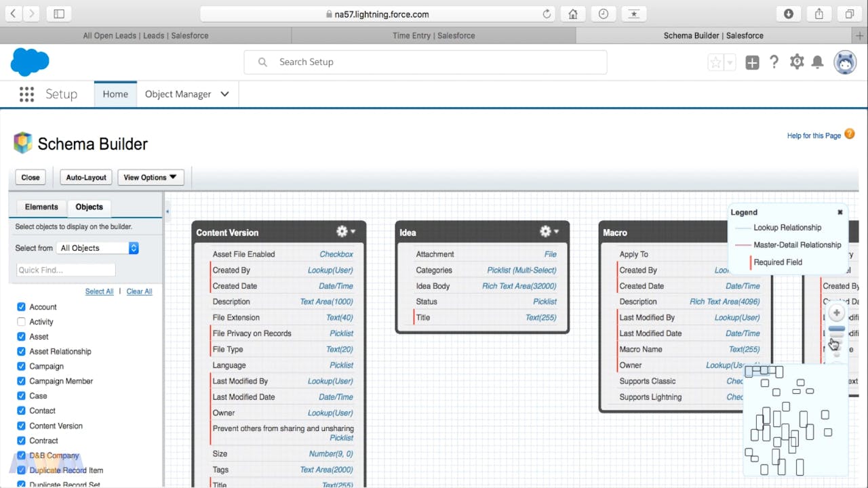
Task: Open the App Launcher grid icon
Action: [x=26, y=94]
